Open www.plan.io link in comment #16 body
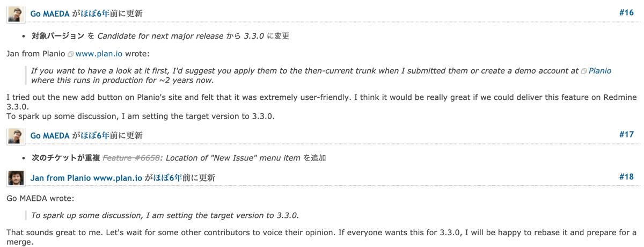The image size is (644, 247). [99, 54]
